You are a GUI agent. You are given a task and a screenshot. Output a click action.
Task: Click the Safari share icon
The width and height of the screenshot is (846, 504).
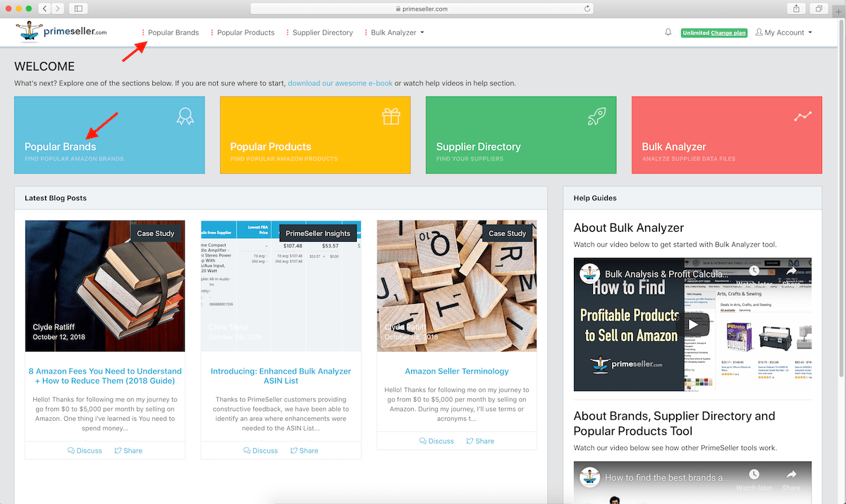(x=796, y=8)
